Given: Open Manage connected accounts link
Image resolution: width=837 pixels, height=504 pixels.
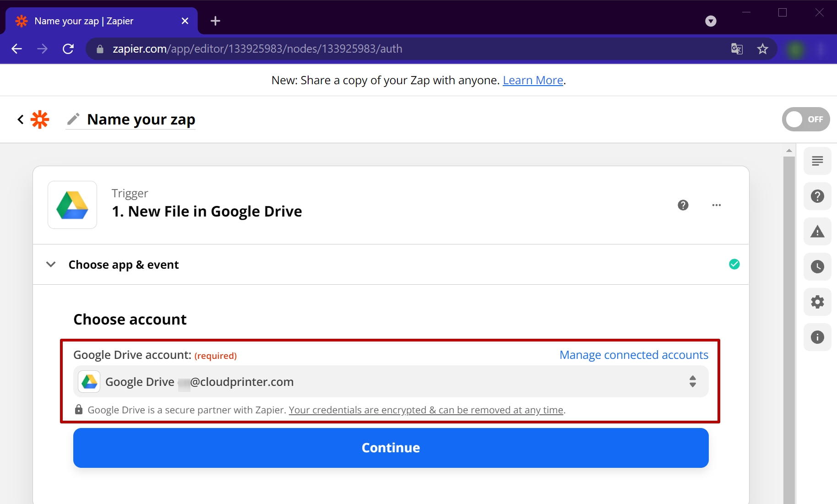Looking at the screenshot, I should click(634, 355).
